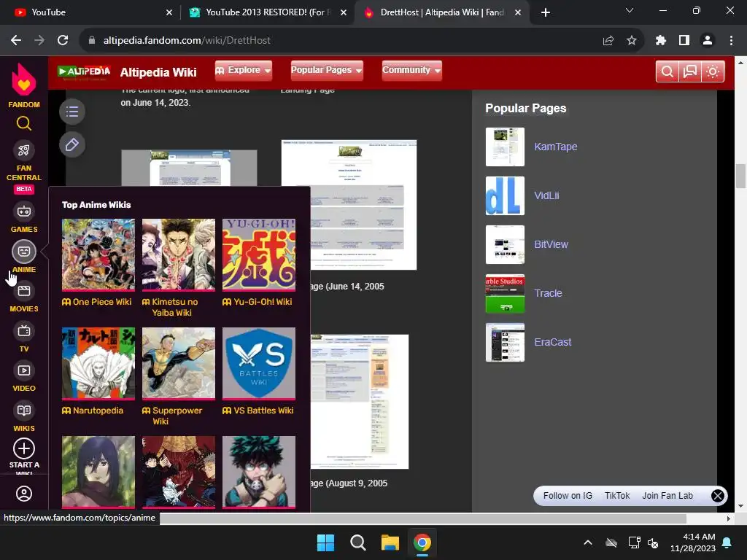The width and height of the screenshot is (747, 560).
Task: Click the Altipedia logo image
Action: [x=85, y=72]
